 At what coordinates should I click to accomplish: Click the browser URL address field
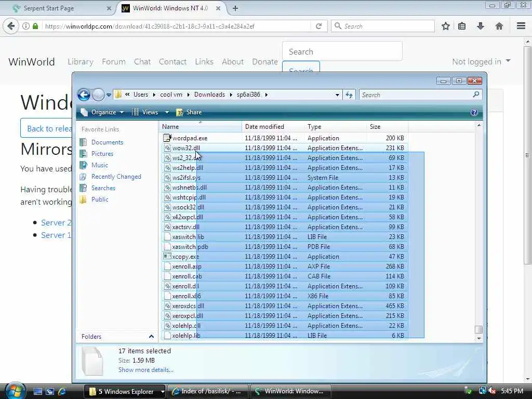click(x=177, y=26)
